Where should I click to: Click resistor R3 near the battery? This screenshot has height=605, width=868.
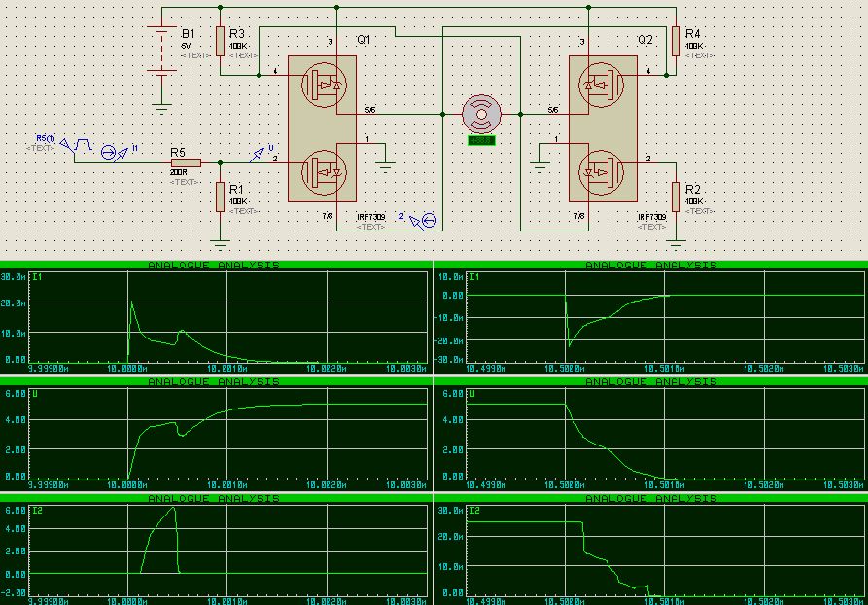point(221,41)
